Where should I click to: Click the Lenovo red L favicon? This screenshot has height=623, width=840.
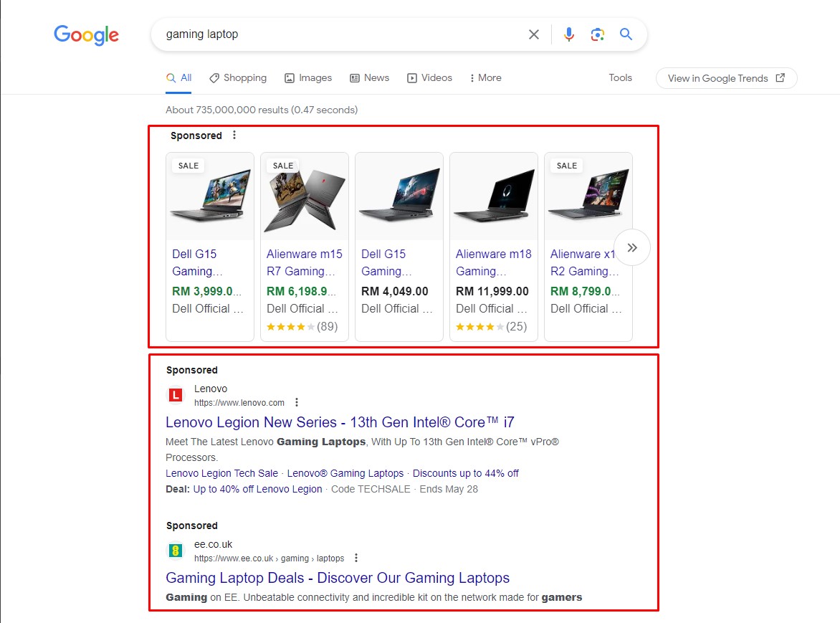[x=175, y=395]
